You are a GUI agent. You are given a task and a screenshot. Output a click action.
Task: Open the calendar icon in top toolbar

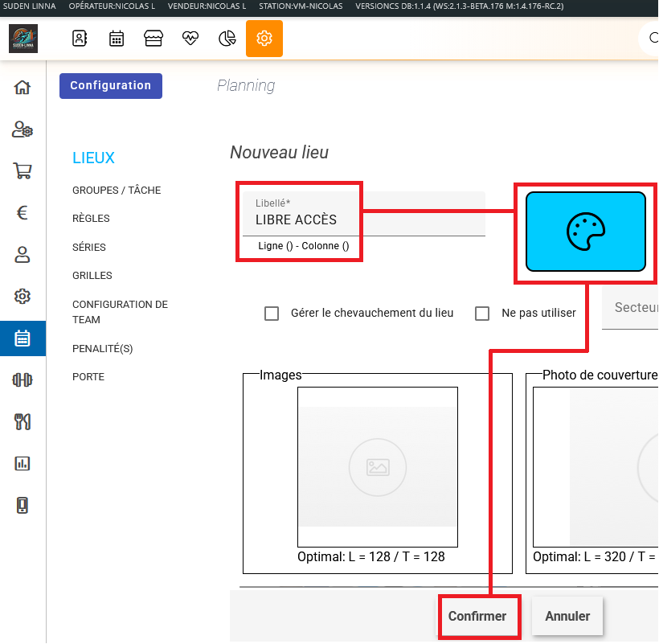tap(117, 39)
